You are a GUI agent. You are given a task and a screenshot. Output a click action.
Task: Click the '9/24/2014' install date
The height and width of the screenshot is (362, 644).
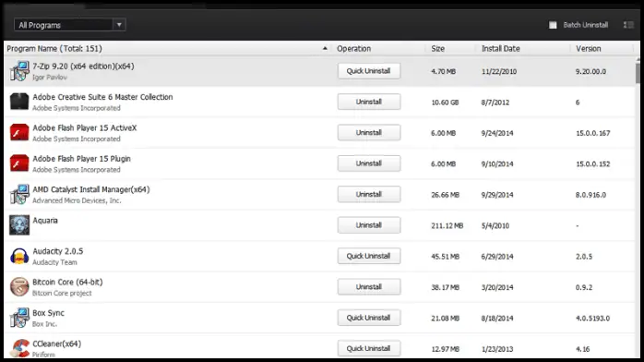497,133
